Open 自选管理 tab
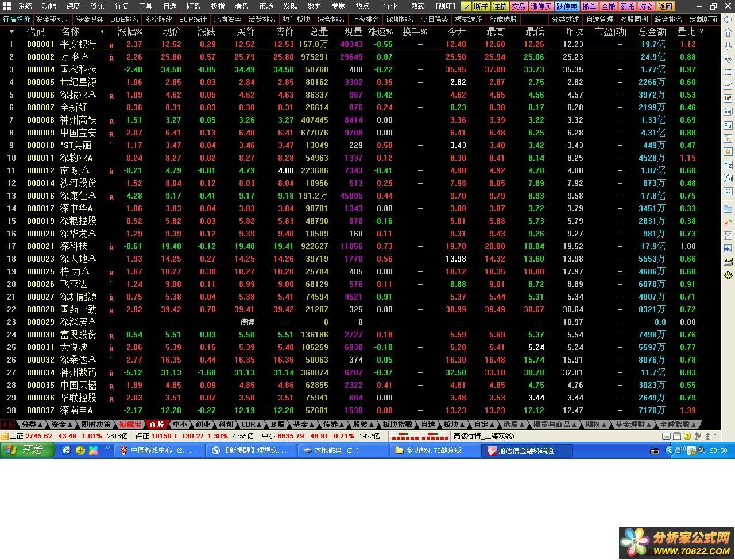 point(600,19)
